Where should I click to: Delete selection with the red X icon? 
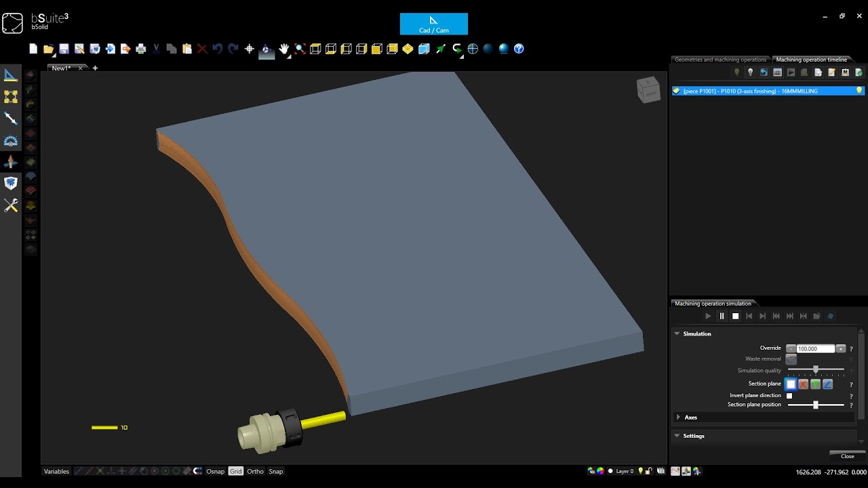(202, 49)
